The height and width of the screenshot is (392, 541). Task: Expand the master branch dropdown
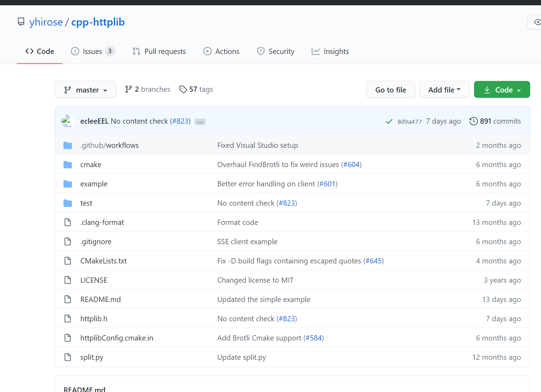[x=85, y=90]
